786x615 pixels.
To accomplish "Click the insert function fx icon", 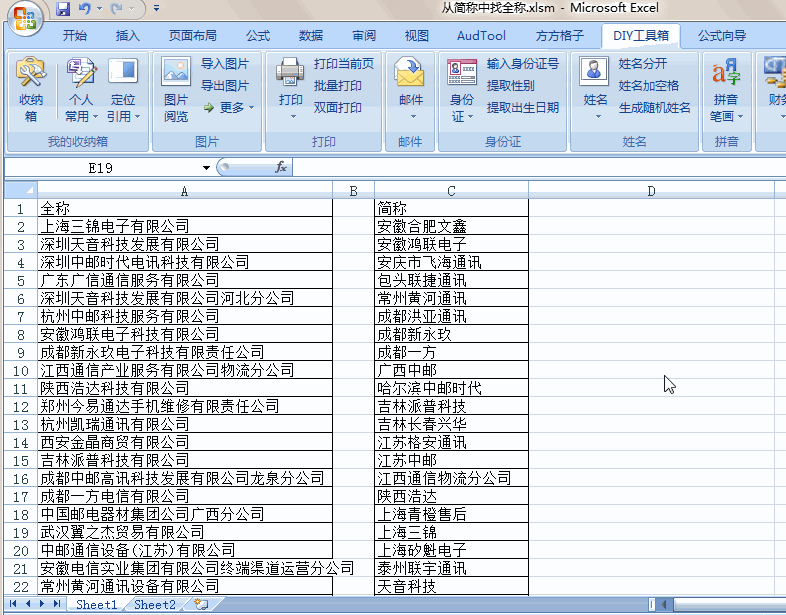I will (x=281, y=168).
